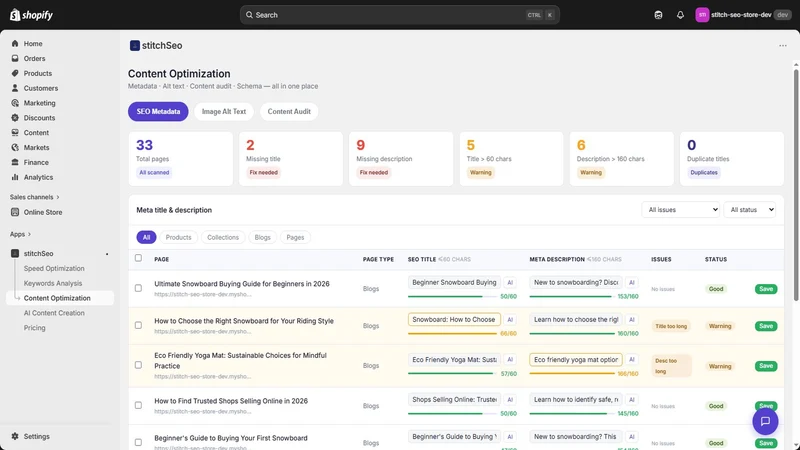Save the Ultimate Snowboard Buying Guide row
Viewport: 800px width, 450px height.
tap(766, 289)
